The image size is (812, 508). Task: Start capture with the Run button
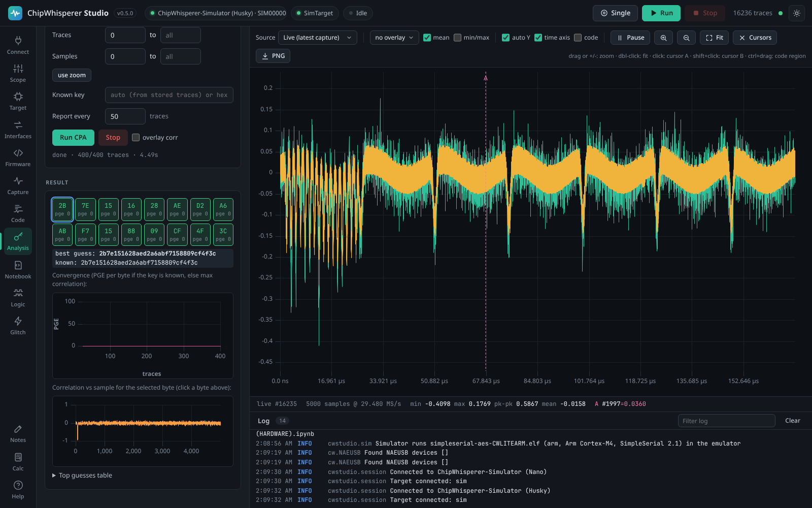click(x=661, y=13)
